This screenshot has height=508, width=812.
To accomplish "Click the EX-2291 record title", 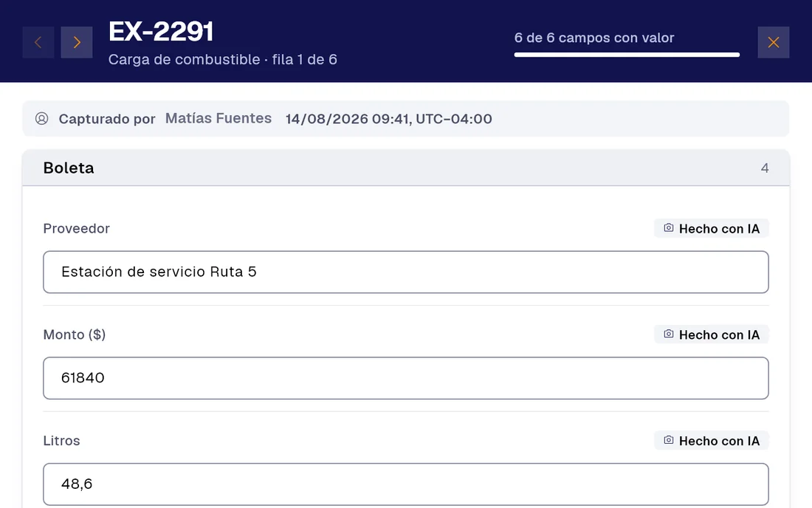I will click(161, 32).
